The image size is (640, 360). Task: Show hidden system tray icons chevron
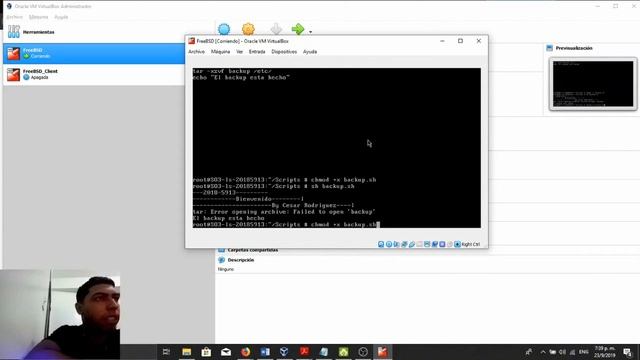coord(543,352)
